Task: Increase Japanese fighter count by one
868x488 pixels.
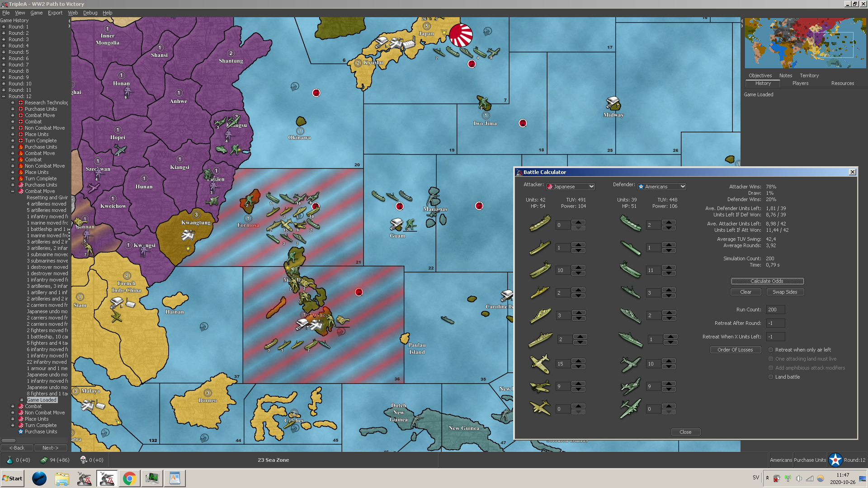Action: point(578,361)
